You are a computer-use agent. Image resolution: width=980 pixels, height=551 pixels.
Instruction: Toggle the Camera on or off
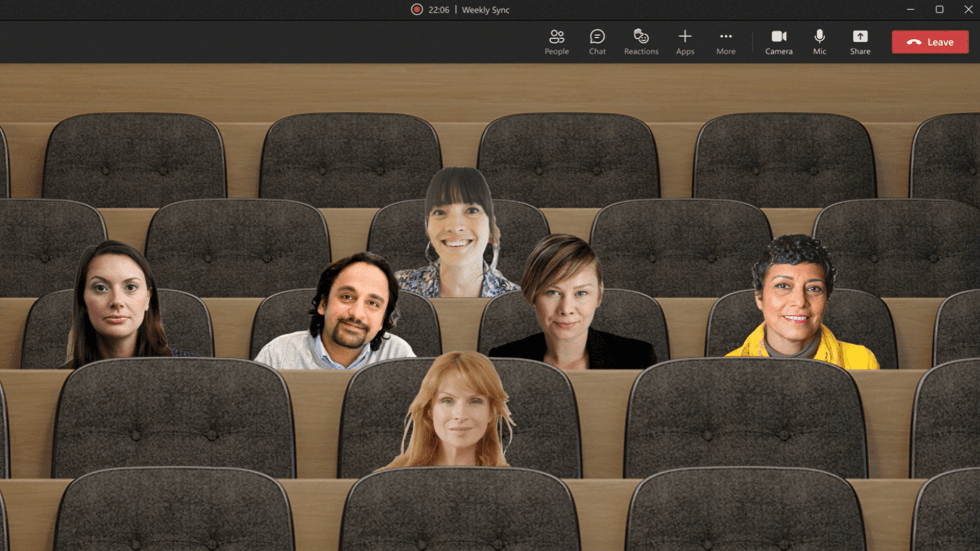tap(778, 42)
